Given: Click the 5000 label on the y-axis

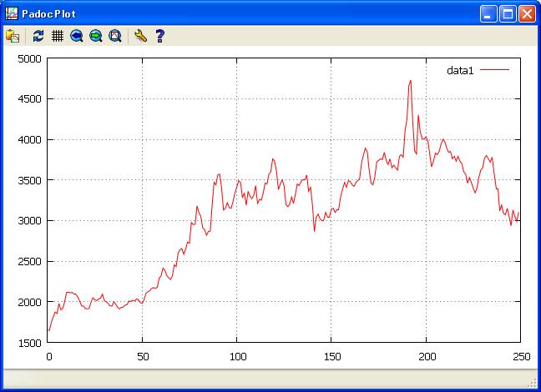Looking at the screenshot, I should (30, 59).
